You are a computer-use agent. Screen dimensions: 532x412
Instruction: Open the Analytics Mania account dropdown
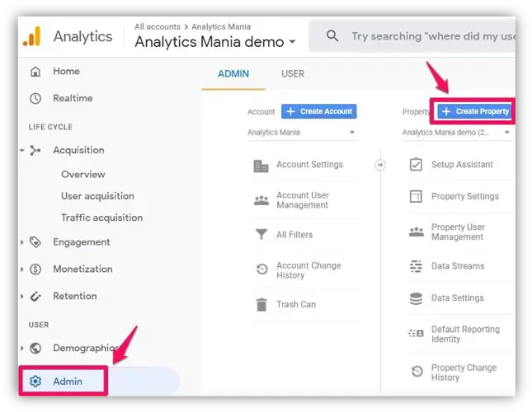301,133
